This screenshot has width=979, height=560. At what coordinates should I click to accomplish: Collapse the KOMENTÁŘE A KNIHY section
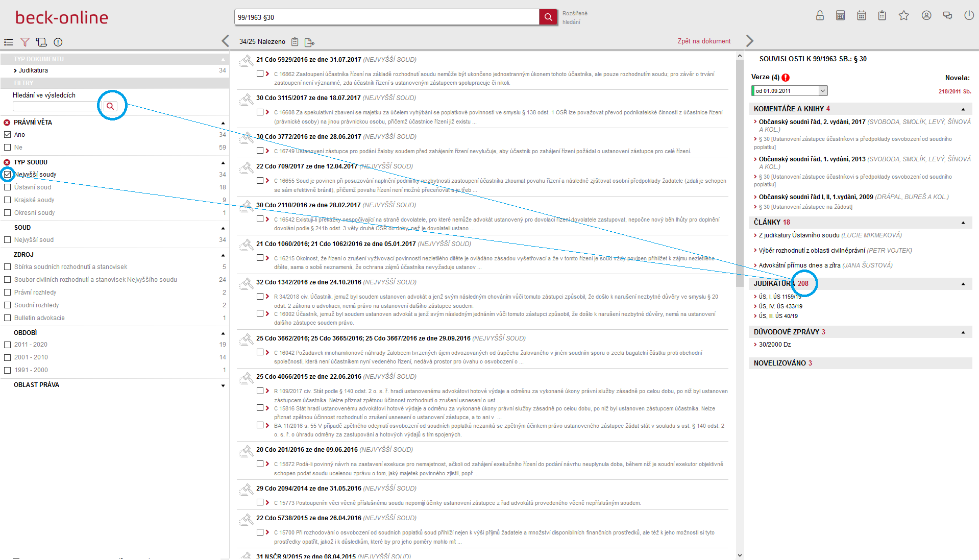(x=963, y=109)
